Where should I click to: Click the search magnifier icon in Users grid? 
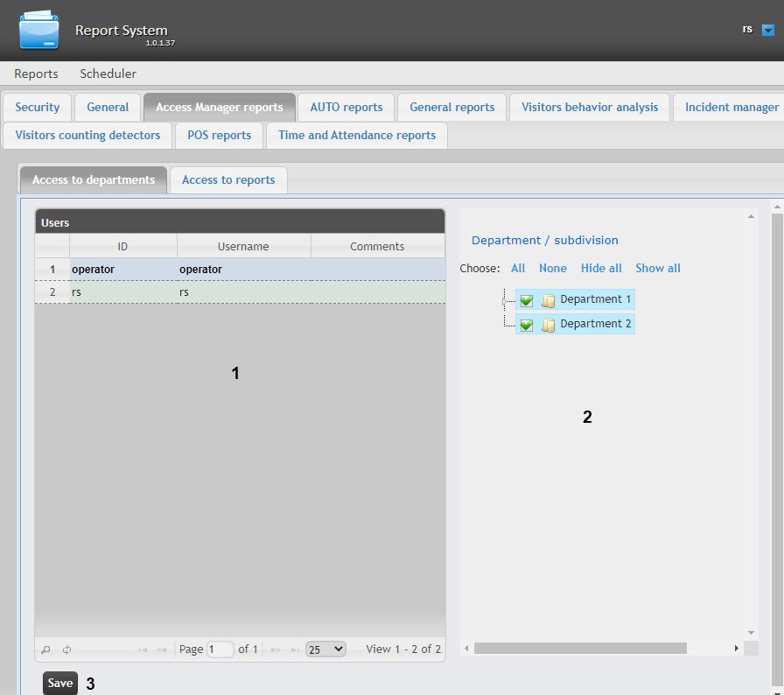pyautogui.click(x=46, y=649)
